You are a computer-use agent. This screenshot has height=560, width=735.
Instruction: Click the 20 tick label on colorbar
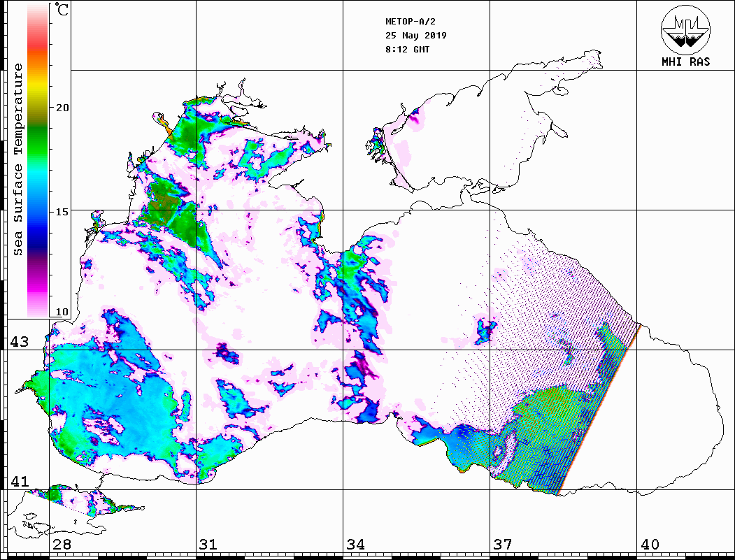(62, 108)
